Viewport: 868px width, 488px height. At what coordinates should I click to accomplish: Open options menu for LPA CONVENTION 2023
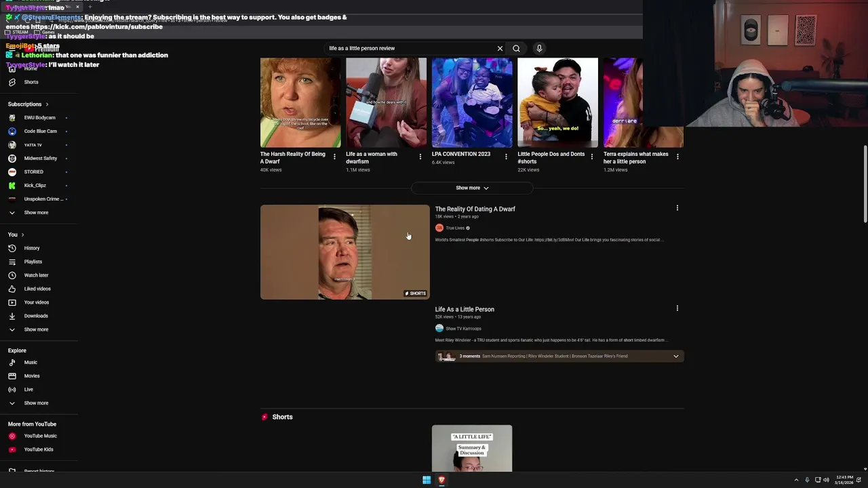coord(506,157)
